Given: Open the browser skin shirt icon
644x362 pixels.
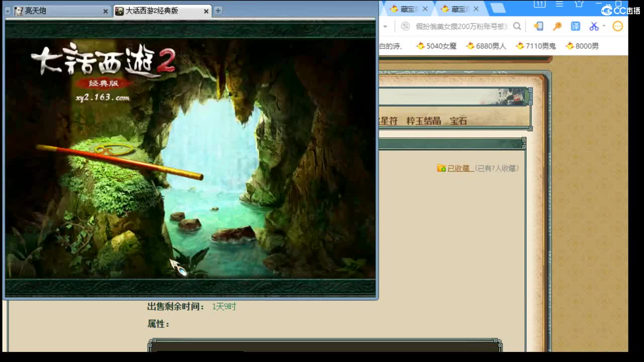Looking at the screenshot, I should 579,4.
